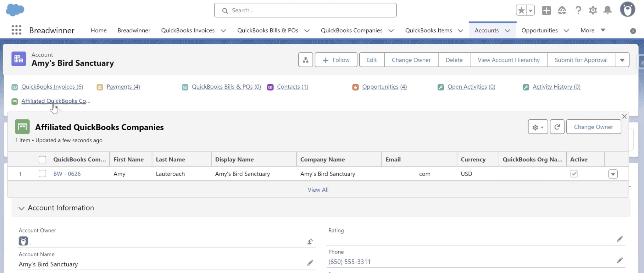
Task: Click Change Owner in companies list
Action: tap(593, 127)
